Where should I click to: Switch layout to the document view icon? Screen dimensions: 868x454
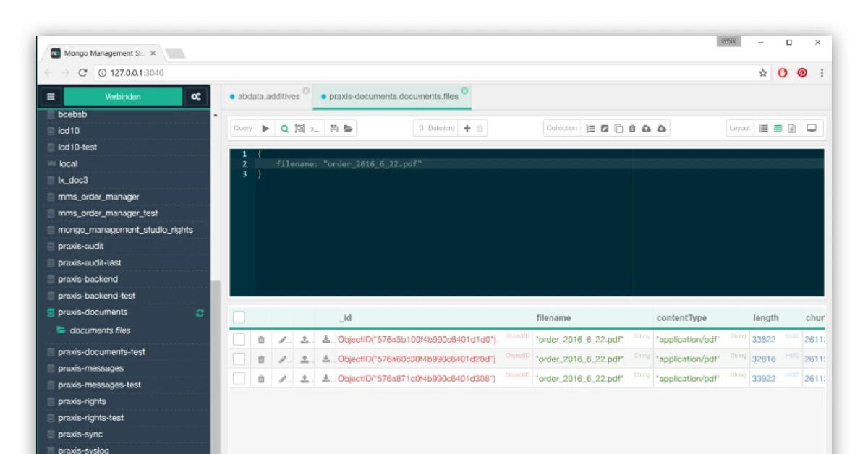(792, 129)
